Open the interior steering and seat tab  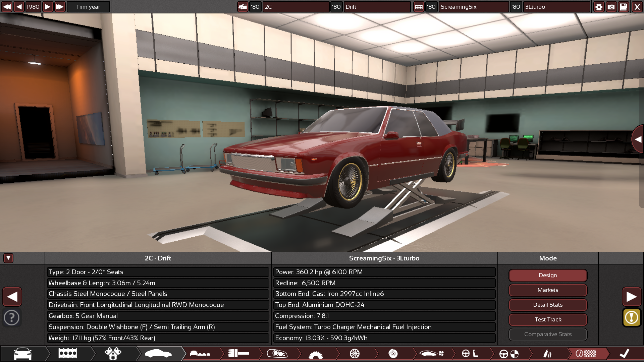click(x=470, y=354)
